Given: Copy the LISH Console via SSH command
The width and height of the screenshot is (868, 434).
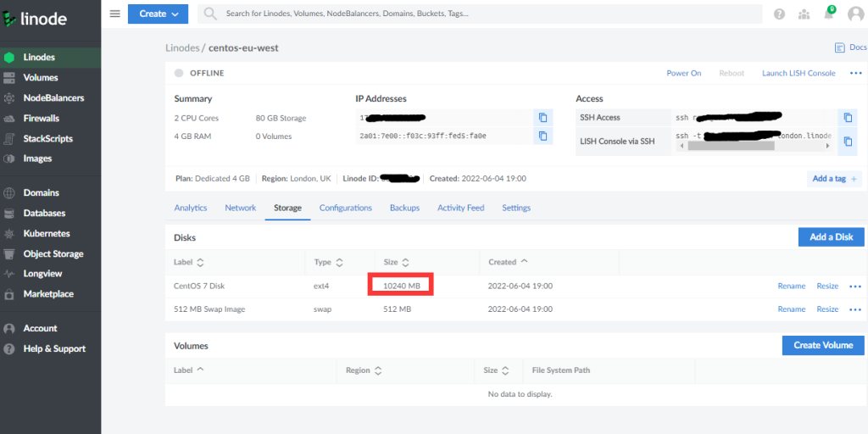Looking at the screenshot, I should [848, 142].
